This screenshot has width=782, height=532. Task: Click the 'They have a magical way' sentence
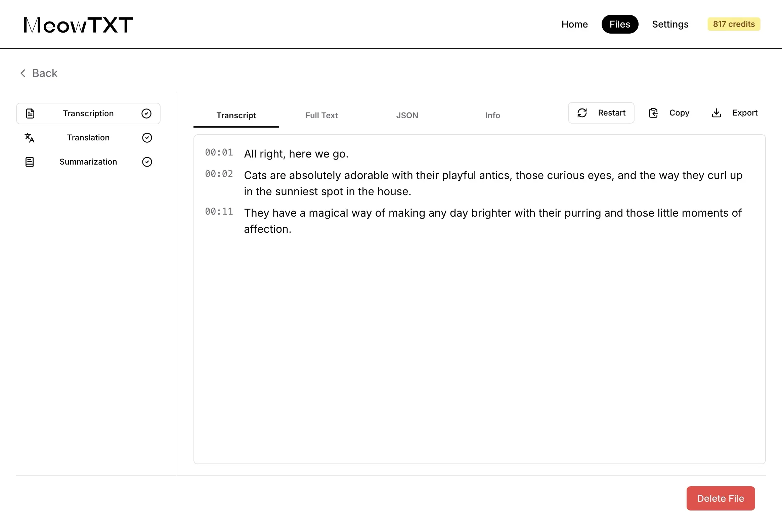[493, 221]
